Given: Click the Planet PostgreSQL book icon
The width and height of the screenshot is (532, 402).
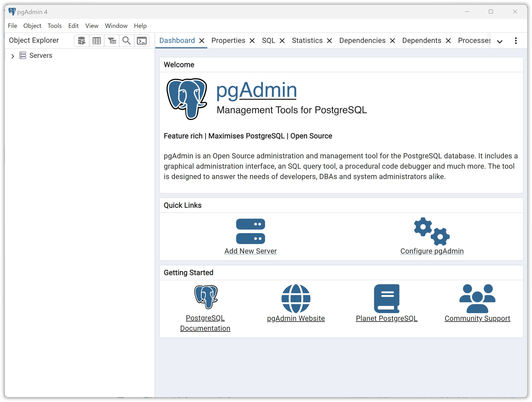Looking at the screenshot, I should coord(386,298).
